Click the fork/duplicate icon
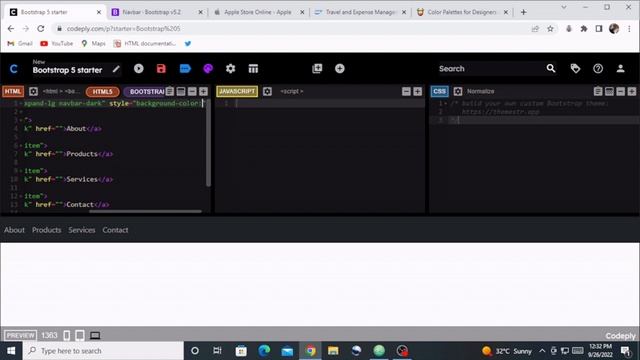 317,69
